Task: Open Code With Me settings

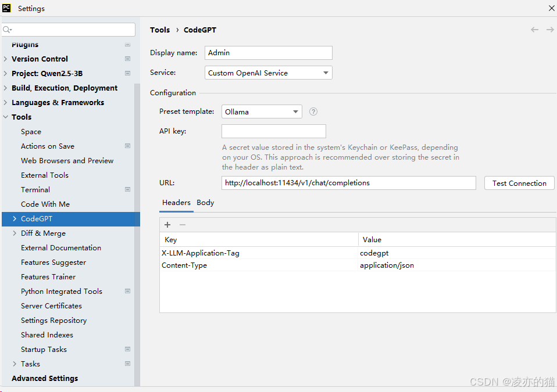Action: (45, 204)
